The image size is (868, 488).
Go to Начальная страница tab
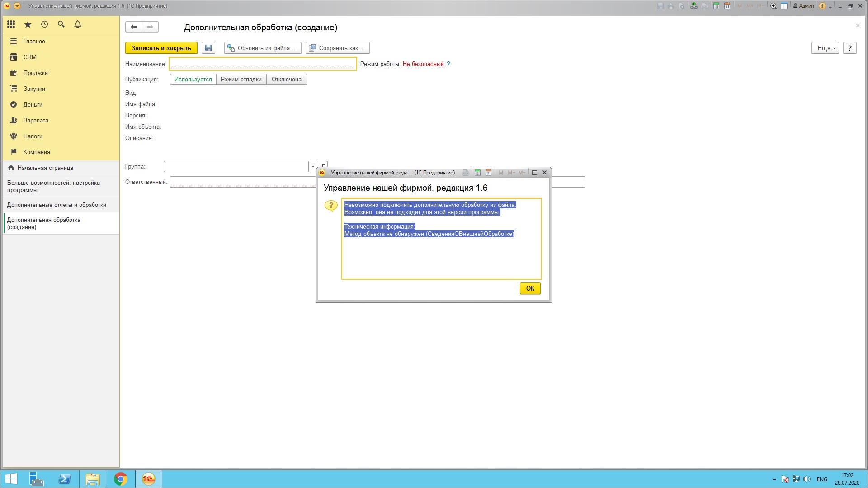[61, 168]
